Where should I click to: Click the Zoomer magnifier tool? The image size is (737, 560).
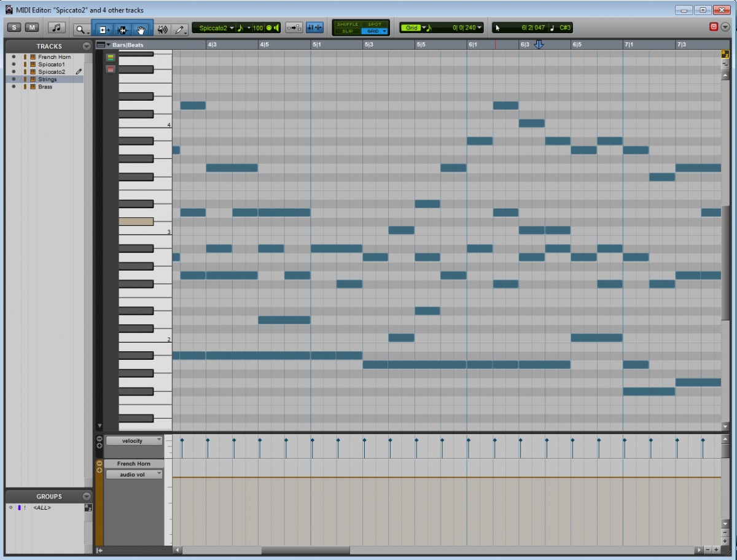pyautogui.click(x=80, y=29)
